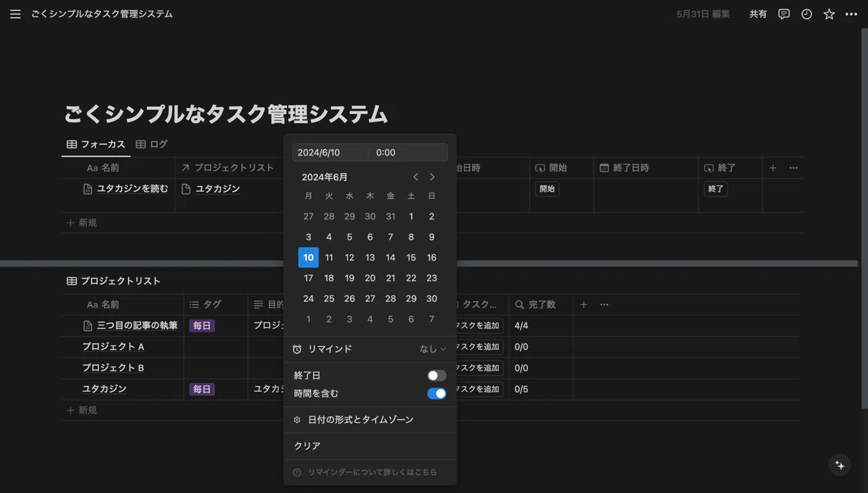Open the sidebar hamburger menu

point(15,14)
